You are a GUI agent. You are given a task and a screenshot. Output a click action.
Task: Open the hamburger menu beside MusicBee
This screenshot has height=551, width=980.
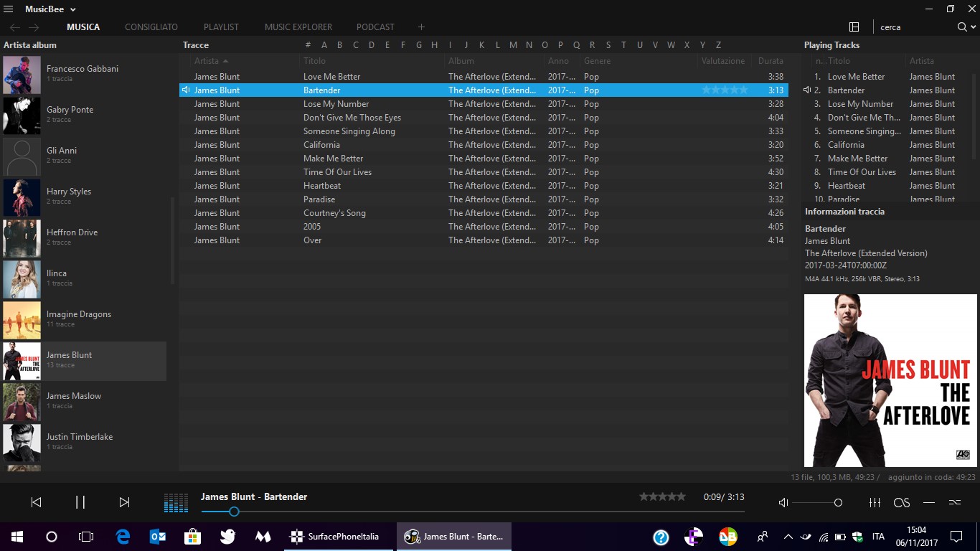(x=9, y=9)
